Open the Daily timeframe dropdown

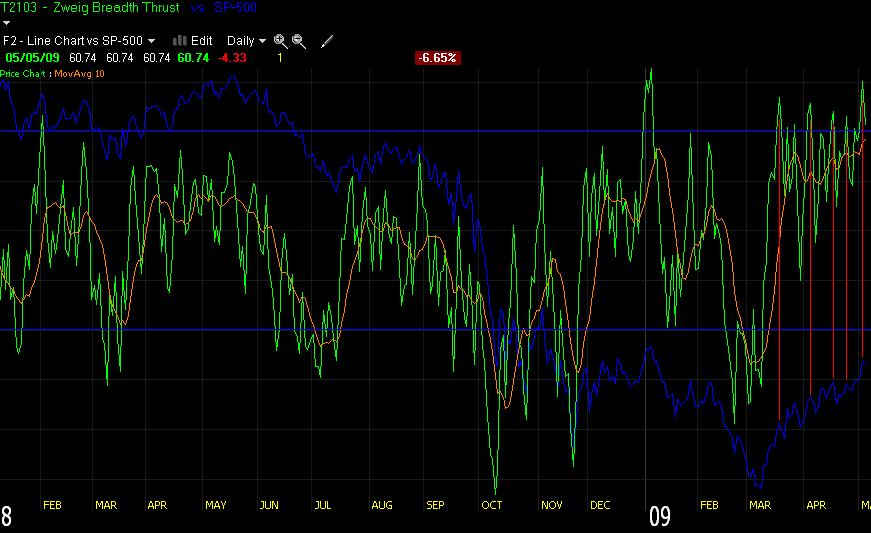[246, 41]
